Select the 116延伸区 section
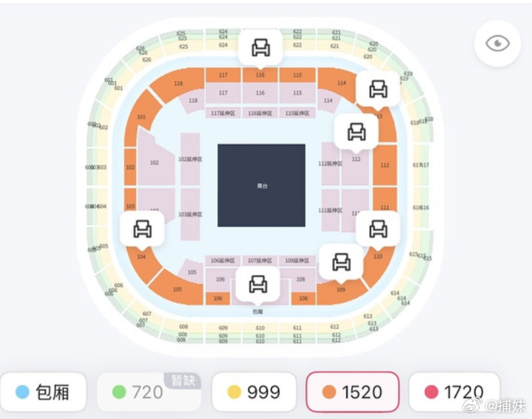Viewport: 532px width, 419px height. (260, 113)
